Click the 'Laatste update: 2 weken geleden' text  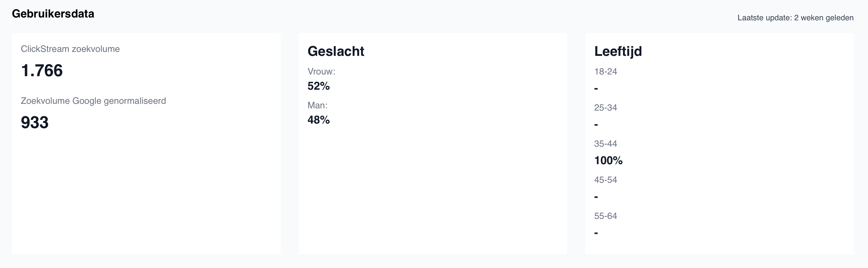795,18
